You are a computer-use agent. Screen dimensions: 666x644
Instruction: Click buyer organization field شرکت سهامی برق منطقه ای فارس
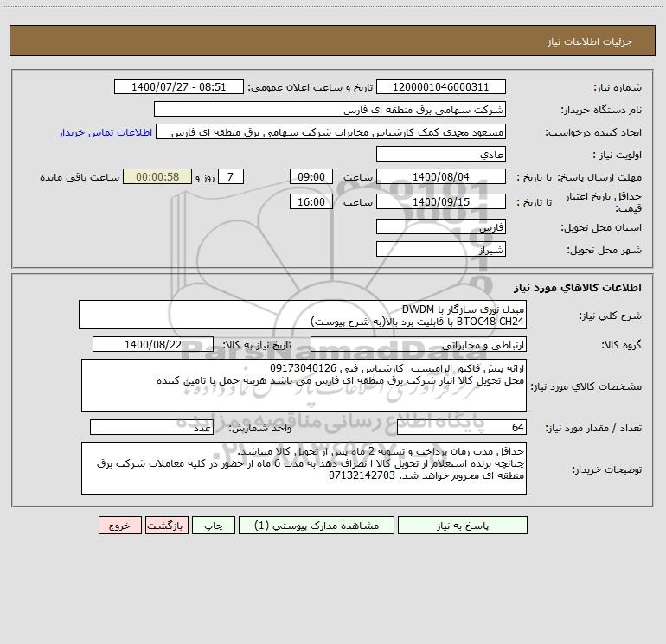tap(330, 109)
